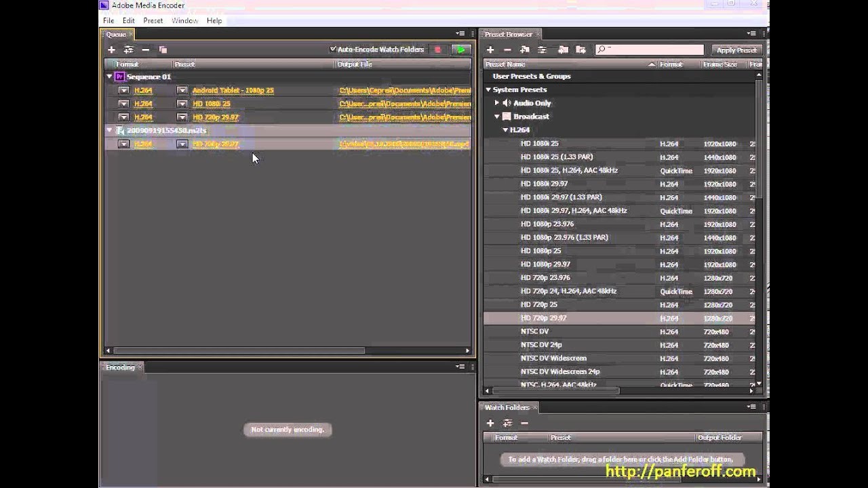Sort by the Preset Name column header
Viewport: 868px width, 488px height.
[570, 64]
